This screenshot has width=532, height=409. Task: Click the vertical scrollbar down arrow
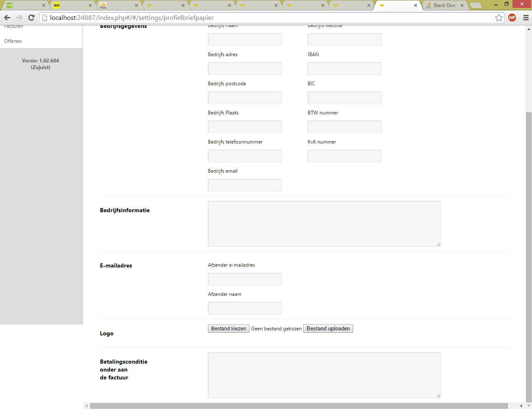tap(529, 406)
